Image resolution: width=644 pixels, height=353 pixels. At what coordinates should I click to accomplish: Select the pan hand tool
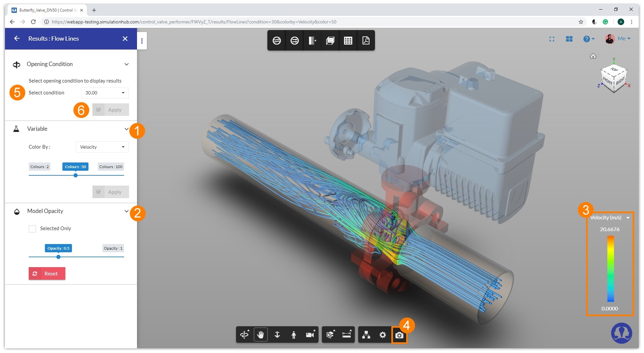click(x=261, y=335)
